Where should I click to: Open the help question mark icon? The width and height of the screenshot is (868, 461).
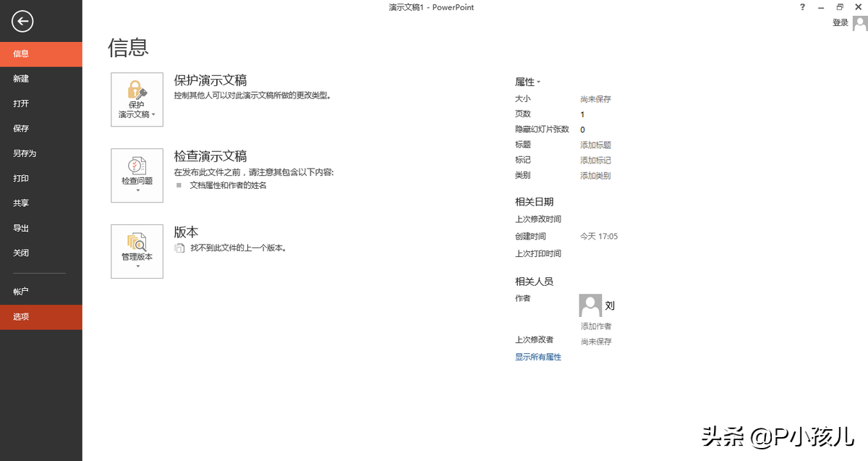[802, 7]
